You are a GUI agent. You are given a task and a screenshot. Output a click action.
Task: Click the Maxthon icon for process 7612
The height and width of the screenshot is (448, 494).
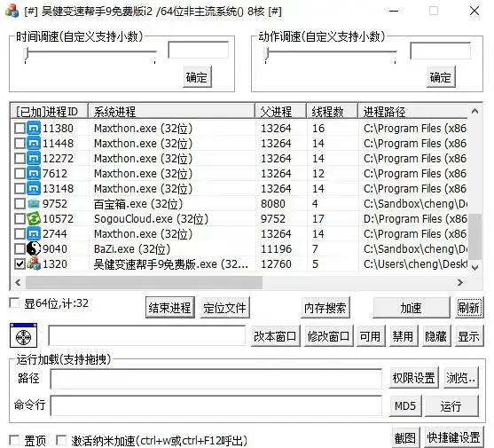point(34,174)
